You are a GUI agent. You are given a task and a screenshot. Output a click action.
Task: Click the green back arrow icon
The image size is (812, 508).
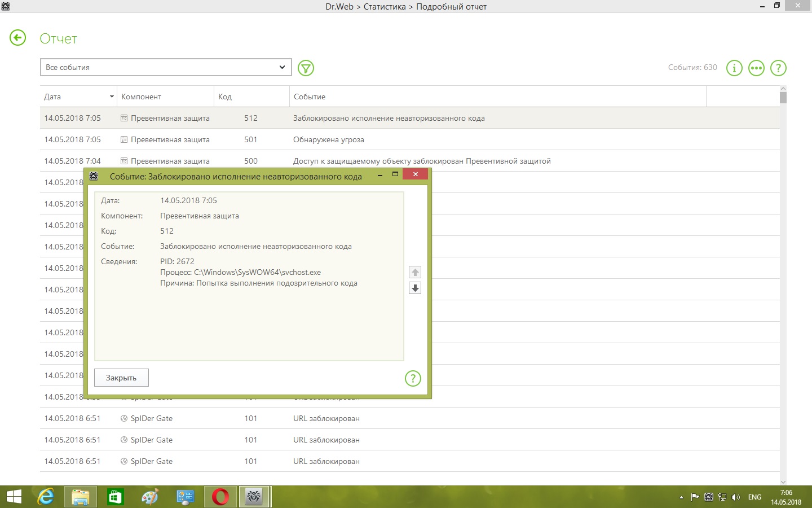coord(18,38)
